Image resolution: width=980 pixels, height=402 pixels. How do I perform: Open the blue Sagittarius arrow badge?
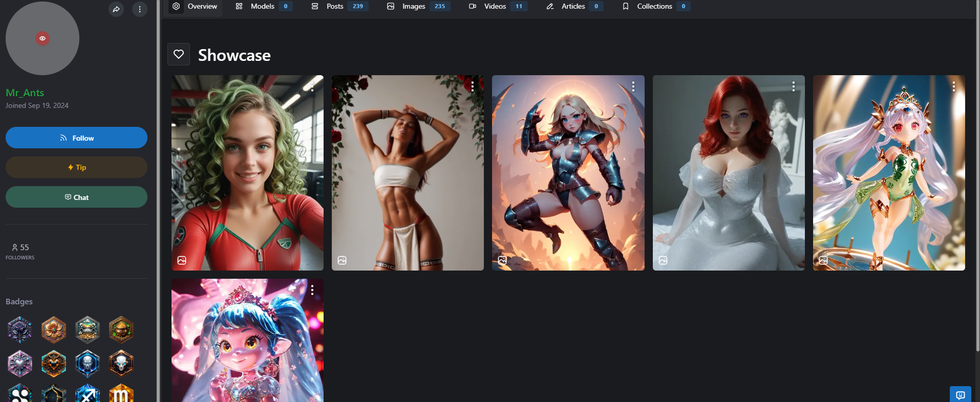pos(88,393)
